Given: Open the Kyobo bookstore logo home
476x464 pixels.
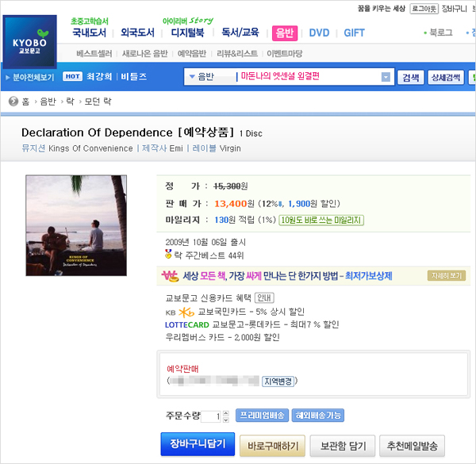Looking at the screenshot, I should click(30, 41).
